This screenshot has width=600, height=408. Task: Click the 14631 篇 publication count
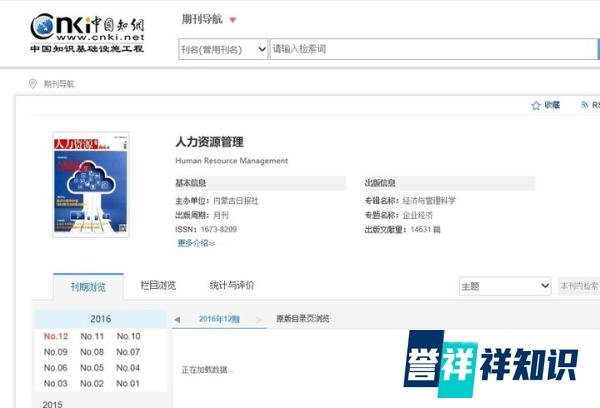[x=425, y=229]
